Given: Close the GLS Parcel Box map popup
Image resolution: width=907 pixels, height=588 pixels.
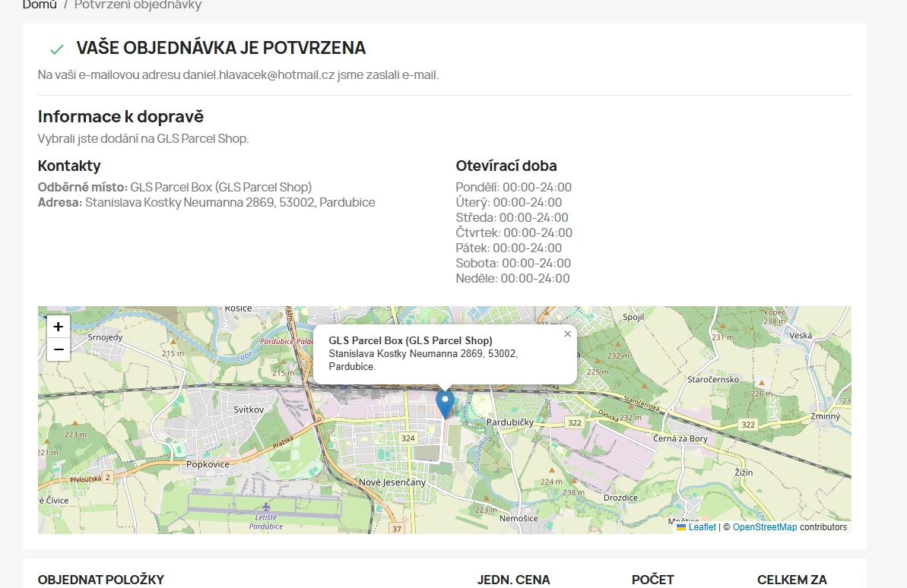Looking at the screenshot, I should click(567, 334).
